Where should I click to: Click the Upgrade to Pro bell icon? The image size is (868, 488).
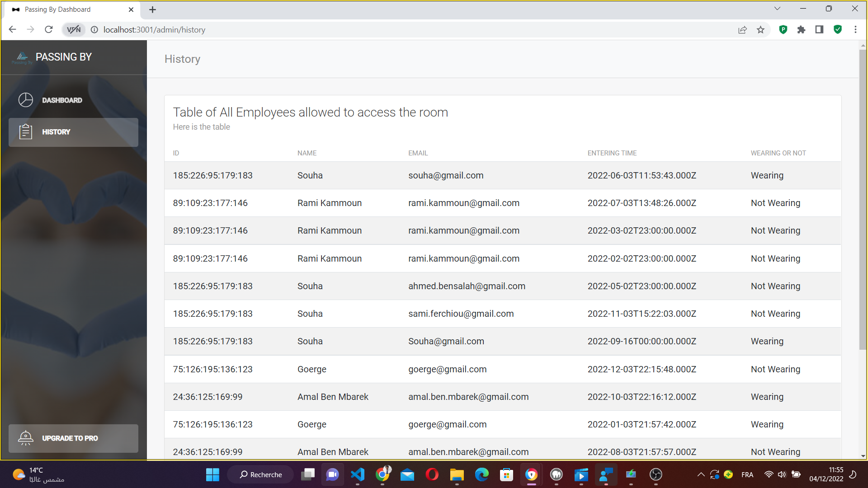26,438
